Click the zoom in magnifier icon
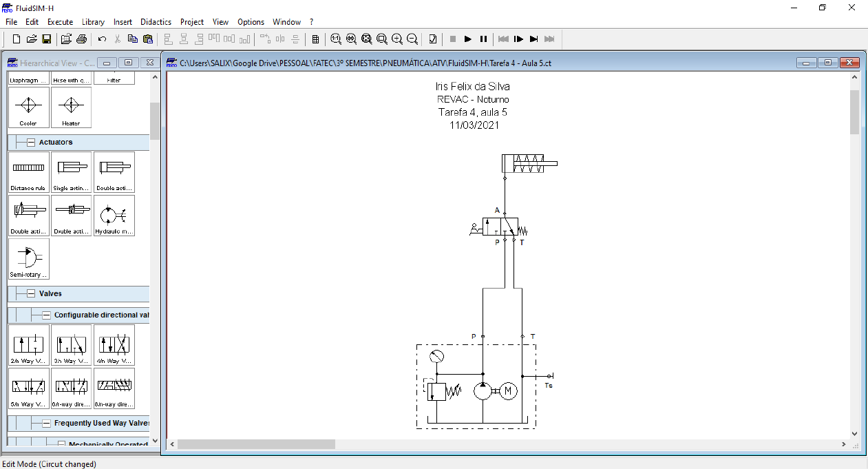Image resolution: width=868 pixels, height=469 pixels. pyautogui.click(x=397, y=39)
